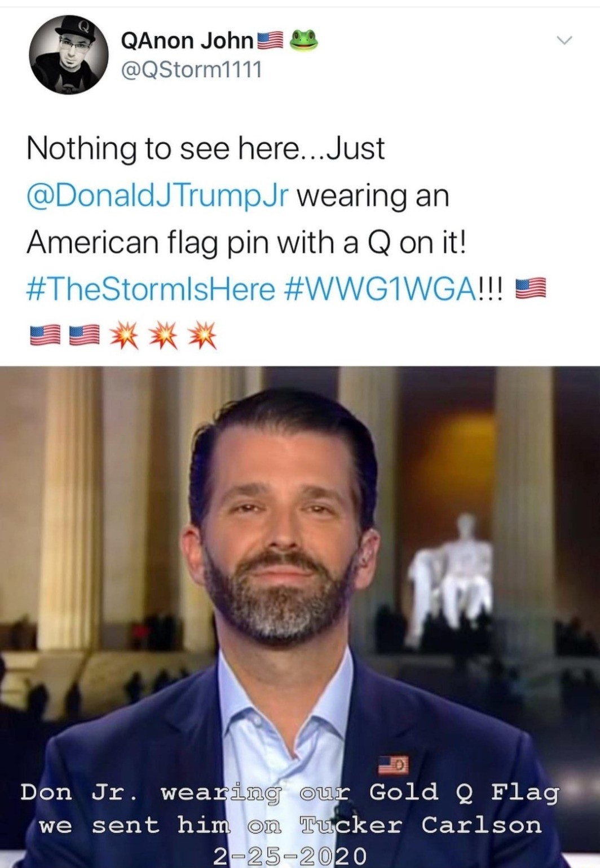Open the @DonaldJTrumpJr mention

click(x=157, y=196)
